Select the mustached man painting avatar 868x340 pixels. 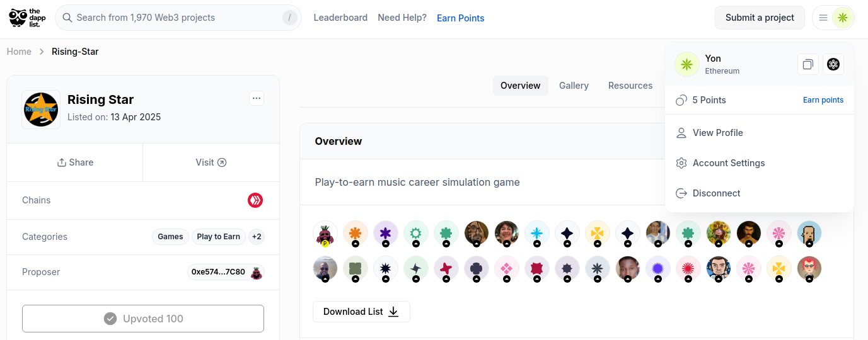coord(749,234)
